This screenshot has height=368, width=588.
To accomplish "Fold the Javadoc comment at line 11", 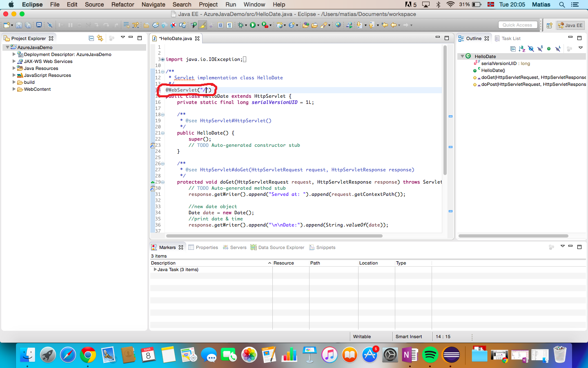I will (163, 72).
